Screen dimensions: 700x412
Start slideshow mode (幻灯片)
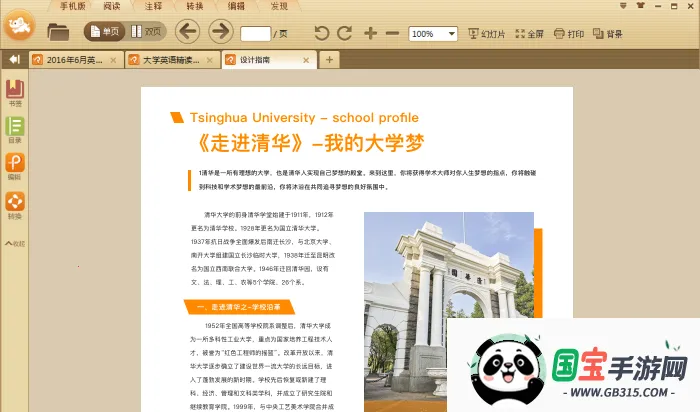(487, 34)
